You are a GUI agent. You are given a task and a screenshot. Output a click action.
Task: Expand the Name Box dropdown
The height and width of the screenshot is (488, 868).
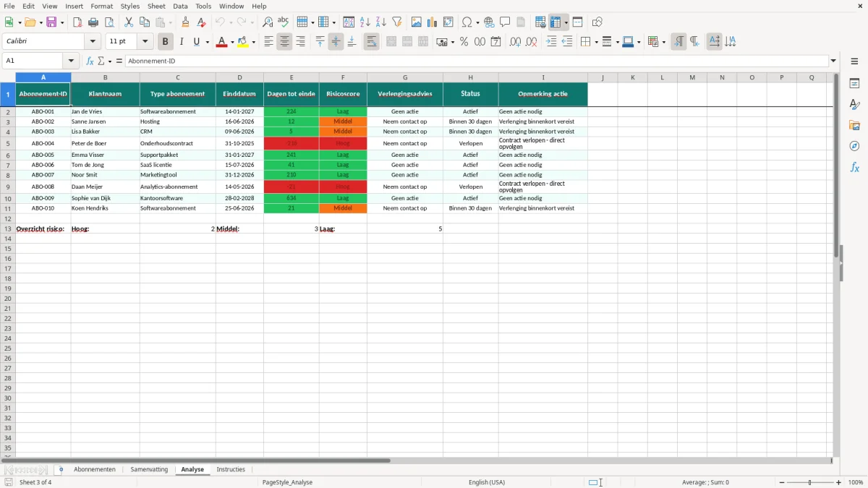click(71, 61)
